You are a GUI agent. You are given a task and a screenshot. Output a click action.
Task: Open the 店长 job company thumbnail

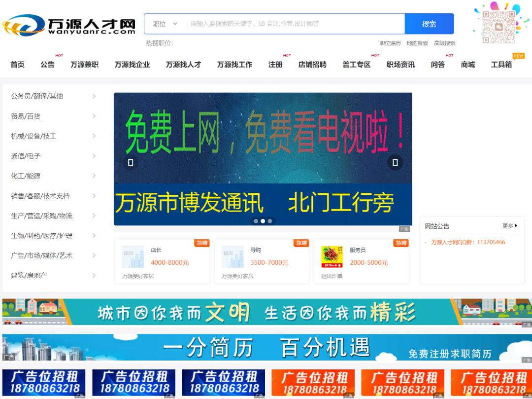[133, 257]
